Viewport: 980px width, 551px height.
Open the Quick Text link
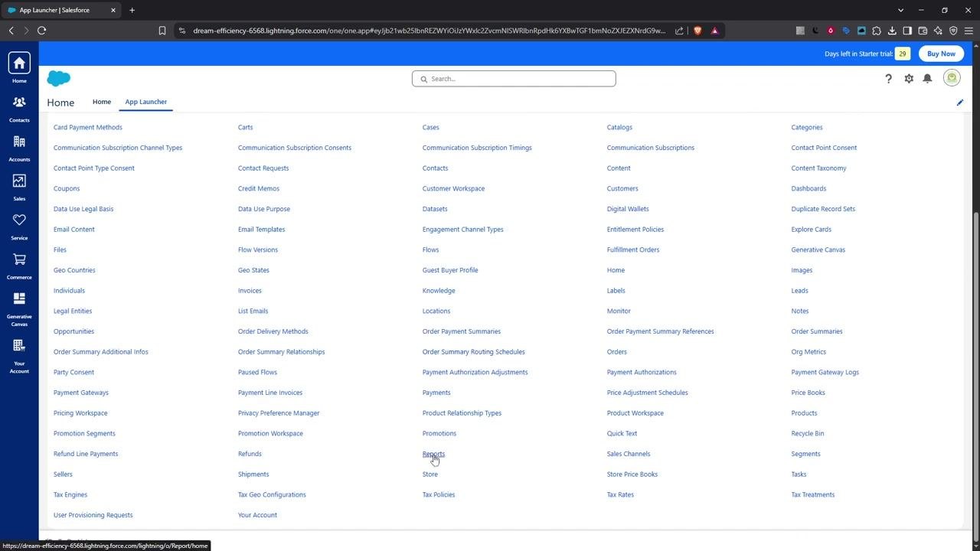pos(622,433)
